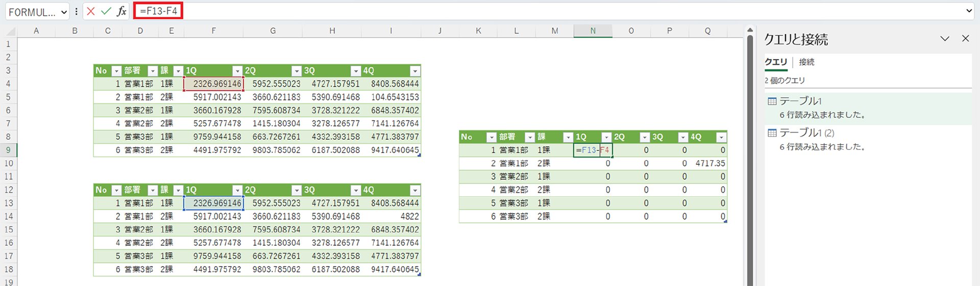This screenshot has width=980, height=286.
Task: Switch to the クエリ tab
Action: [776, 62]
